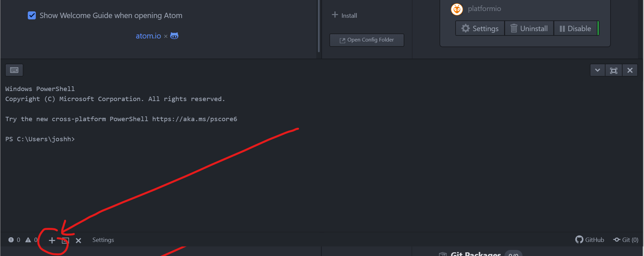
Task: Uninstall the platformio package
Action: (529, 28)
